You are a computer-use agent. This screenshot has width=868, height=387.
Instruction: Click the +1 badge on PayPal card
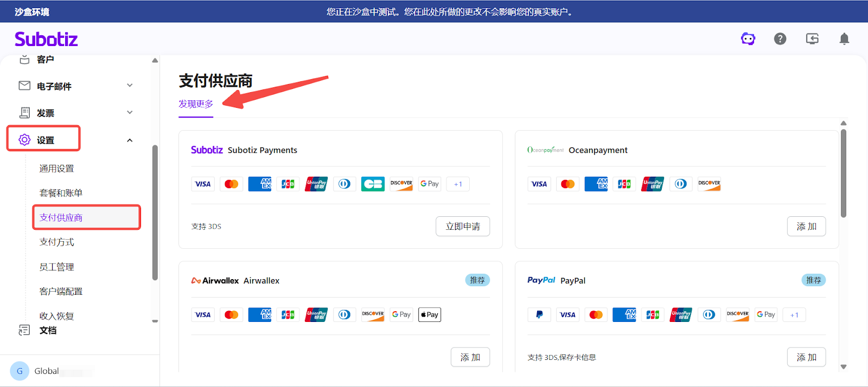(x=794, y=315)
